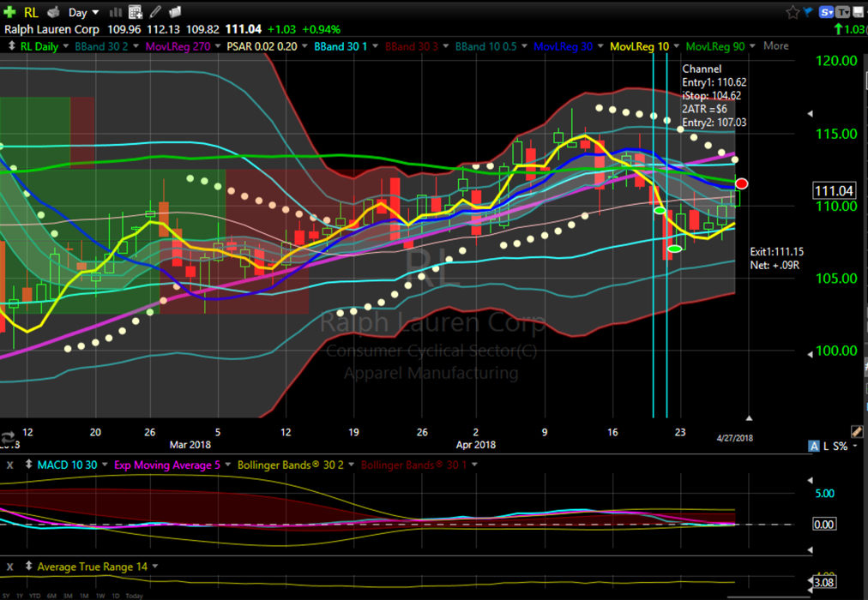
Task: Open the gray T dropdown button
Action: point(842,12)
